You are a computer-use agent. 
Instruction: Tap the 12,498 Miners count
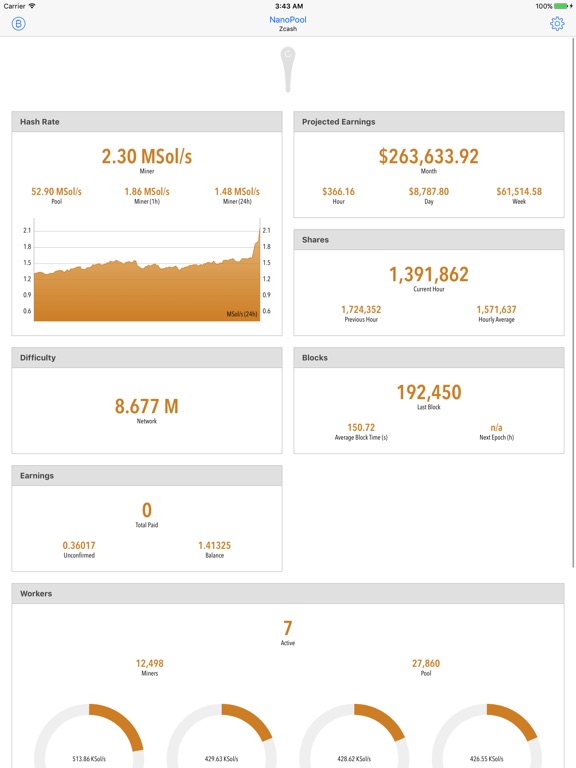(x=150, y=664)
